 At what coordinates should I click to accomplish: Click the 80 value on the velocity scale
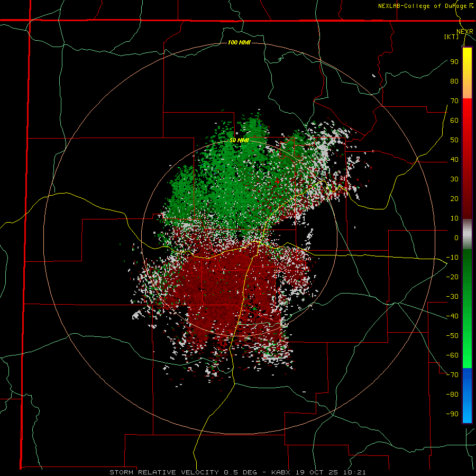tap(454, 81)
